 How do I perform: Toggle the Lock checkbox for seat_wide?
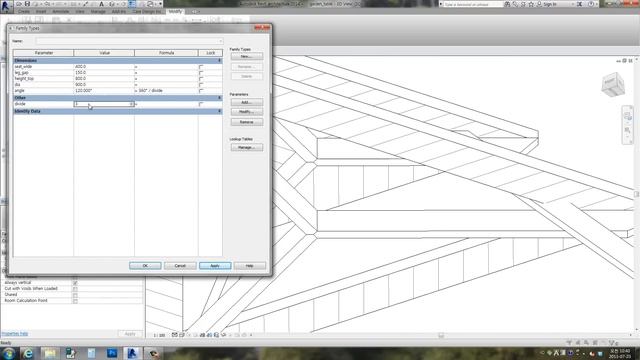201,67
